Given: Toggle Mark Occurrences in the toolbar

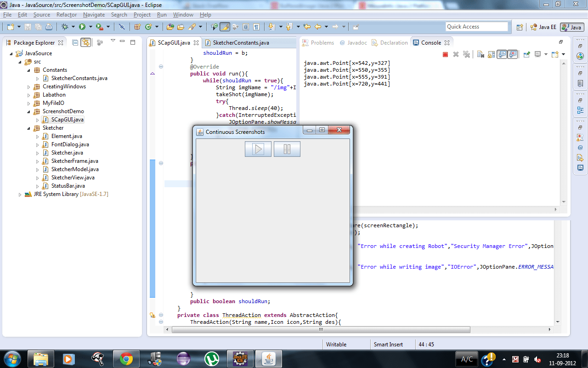Looking at the screenshot, I should pyautogui.click(x=225, y=27).
